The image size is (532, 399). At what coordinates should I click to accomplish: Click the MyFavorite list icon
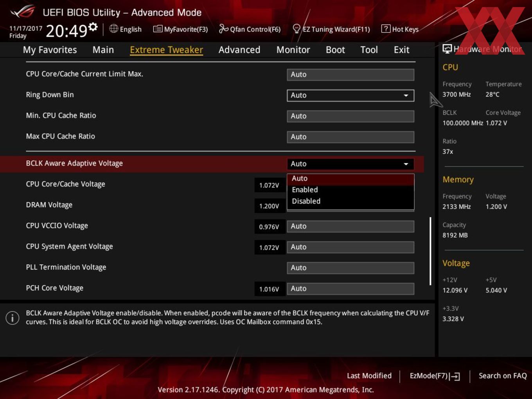point(158,29)
